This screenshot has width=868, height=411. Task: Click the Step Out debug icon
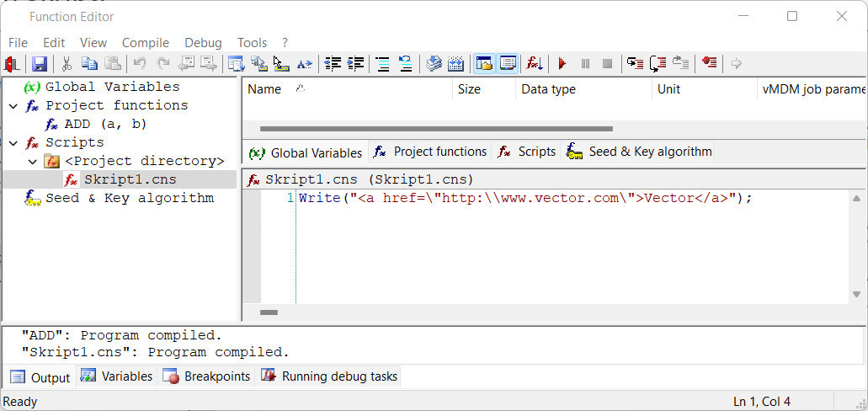click(681, 64)
